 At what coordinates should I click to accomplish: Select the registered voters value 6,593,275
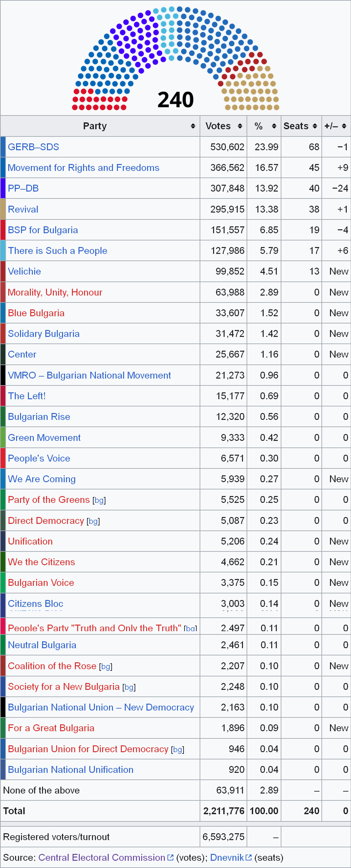(224, 837)
